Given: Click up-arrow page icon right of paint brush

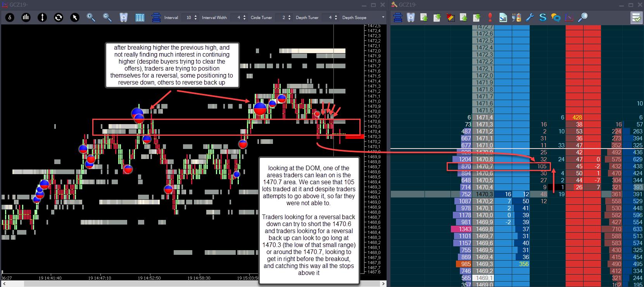Looking at the screenshot, I should pos(464,17).
